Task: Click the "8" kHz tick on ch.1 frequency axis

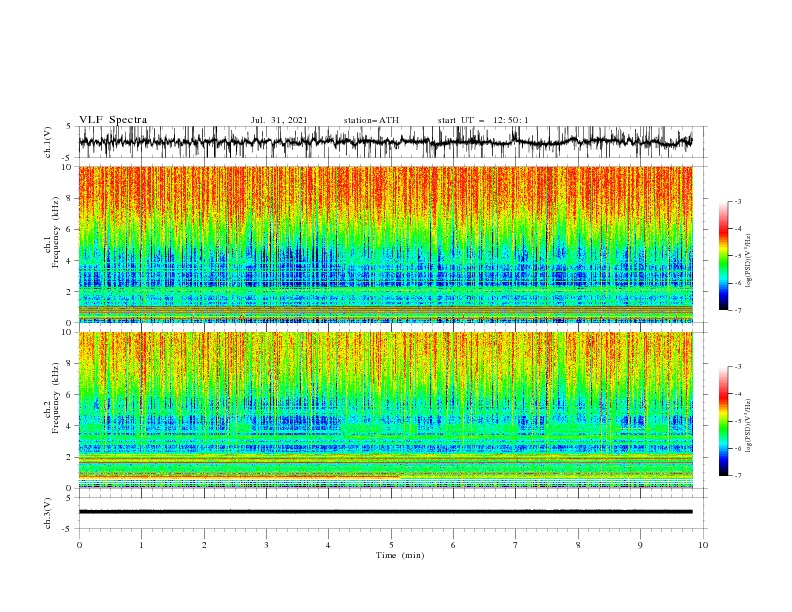Action: click(x=70, y=198)
